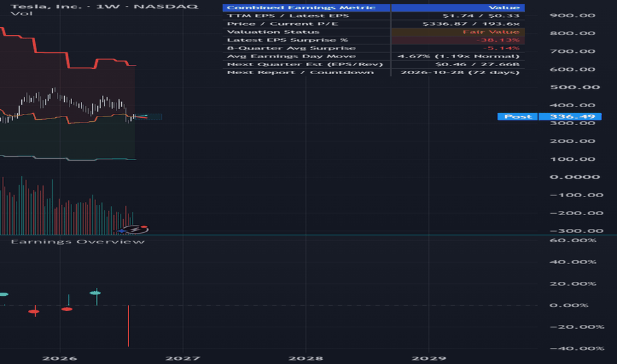The height and width of the screenshot is (364, 617).
Task: Click the 2027 label on the time axis
Action: point(183,358)
